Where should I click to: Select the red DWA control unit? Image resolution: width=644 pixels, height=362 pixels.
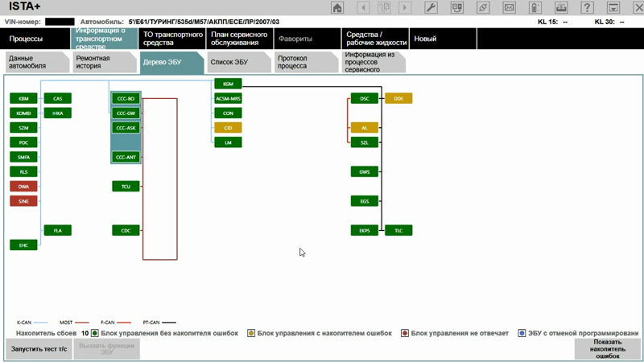pyautogui.click(x=23, y=187)
